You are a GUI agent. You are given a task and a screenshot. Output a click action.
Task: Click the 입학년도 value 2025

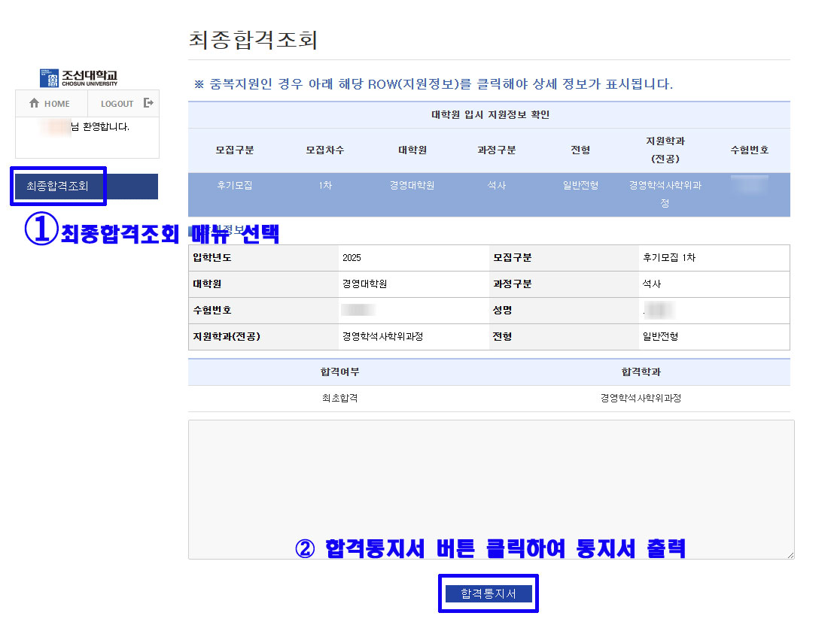[352, 258]
